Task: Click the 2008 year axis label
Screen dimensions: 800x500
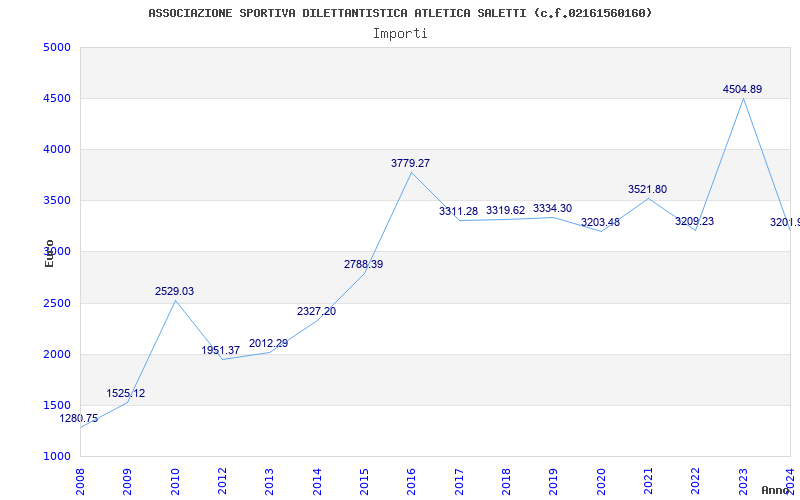Action: pos(81,481)
